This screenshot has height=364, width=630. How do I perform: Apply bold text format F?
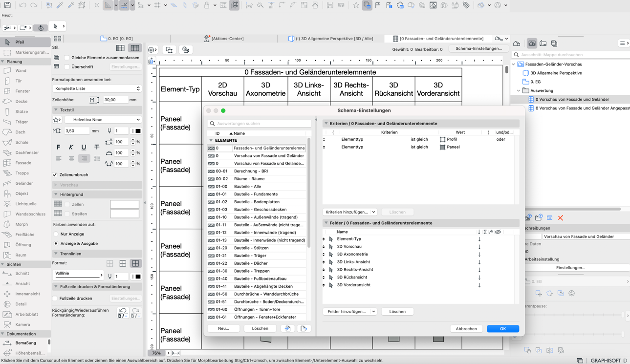(x=58, y=147)
